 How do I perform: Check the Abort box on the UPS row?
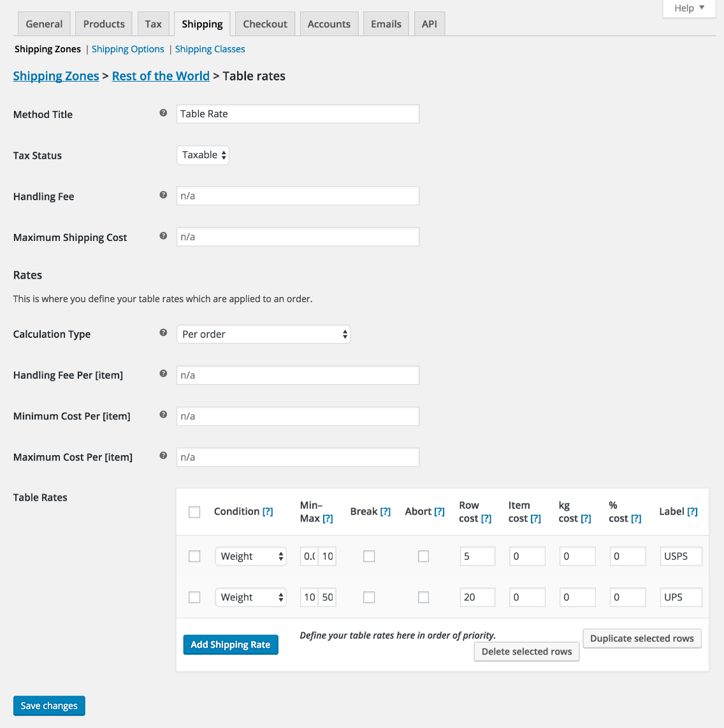coord(423,597)
